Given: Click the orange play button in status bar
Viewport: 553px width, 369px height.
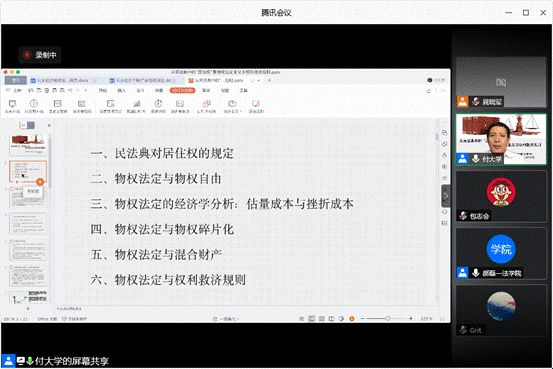Looking at the screenshot, I should pos(351,319).
